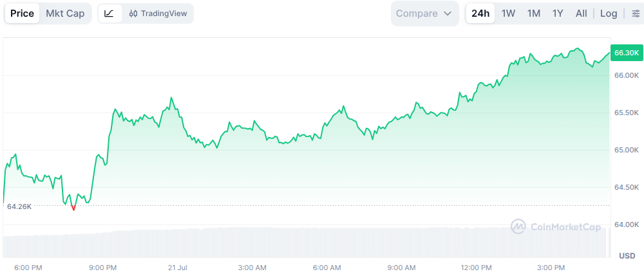Screen dimensions: 644x274
Task: Select the 24h timeframe
Action: [480, 14]
